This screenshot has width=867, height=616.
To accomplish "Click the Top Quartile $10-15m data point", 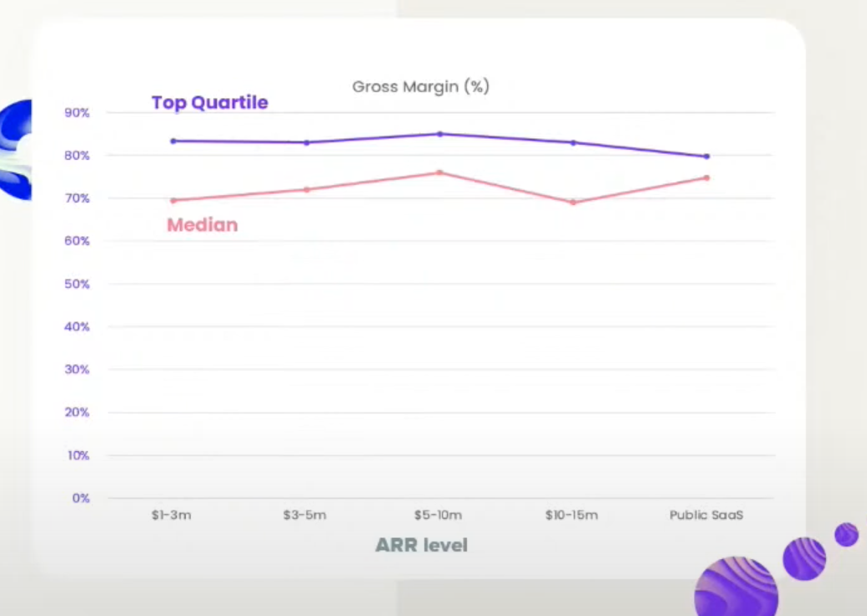I will tap(573, 142).
